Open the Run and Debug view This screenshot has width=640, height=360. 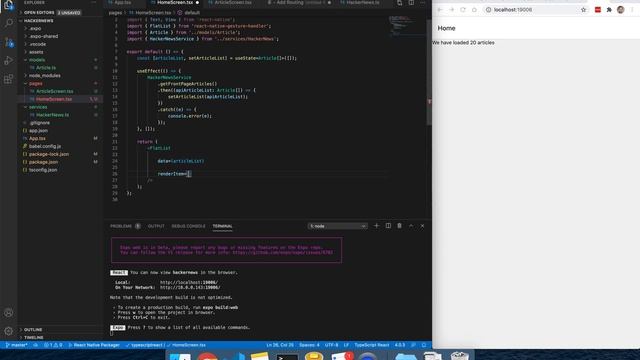(9, 60)
